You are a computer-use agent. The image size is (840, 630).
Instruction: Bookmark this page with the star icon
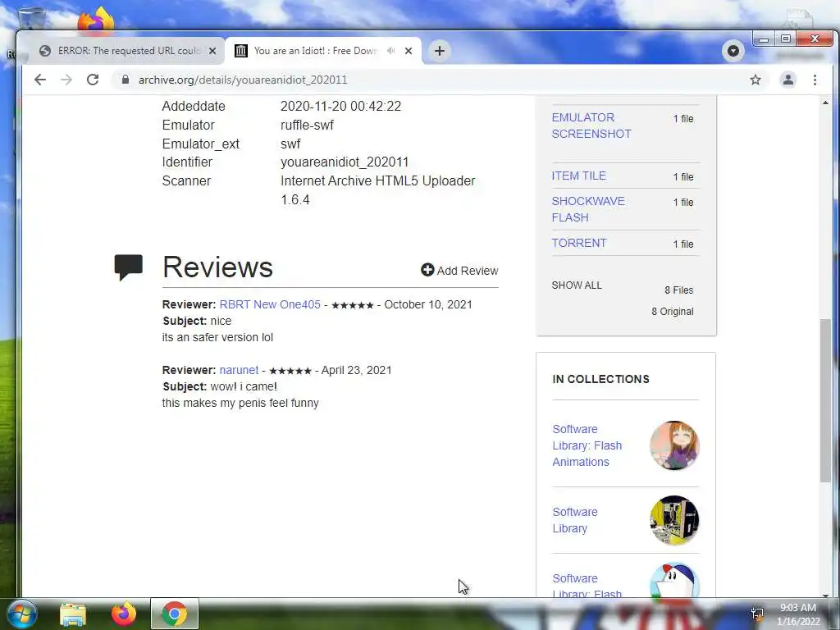pos(756,80)
